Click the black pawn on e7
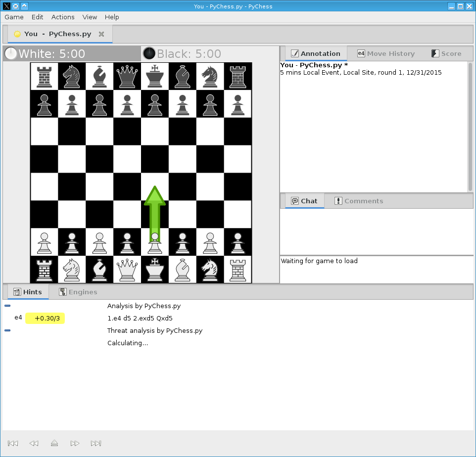 point(155,104)
